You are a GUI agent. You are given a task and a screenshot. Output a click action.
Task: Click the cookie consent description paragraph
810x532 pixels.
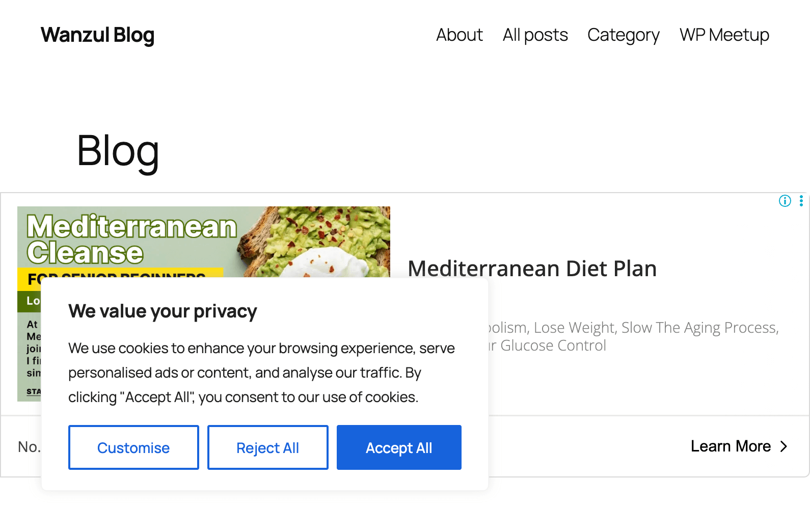(261, 373)
